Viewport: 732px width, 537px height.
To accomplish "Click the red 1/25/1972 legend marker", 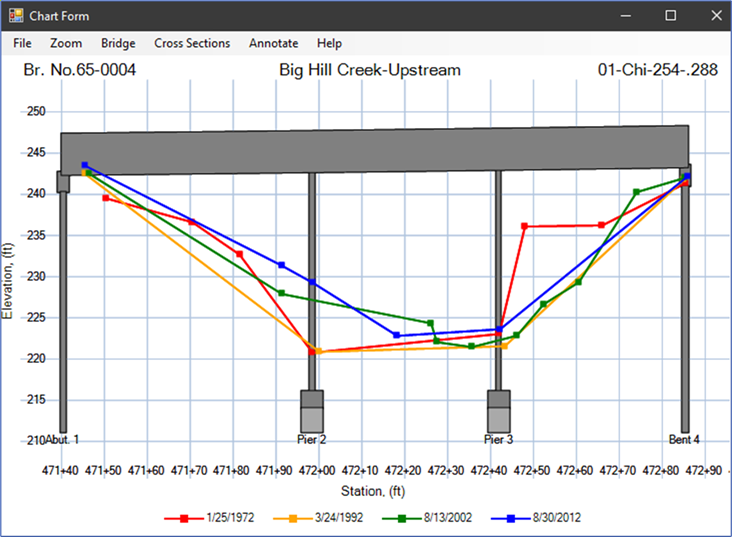I will 184,518.
